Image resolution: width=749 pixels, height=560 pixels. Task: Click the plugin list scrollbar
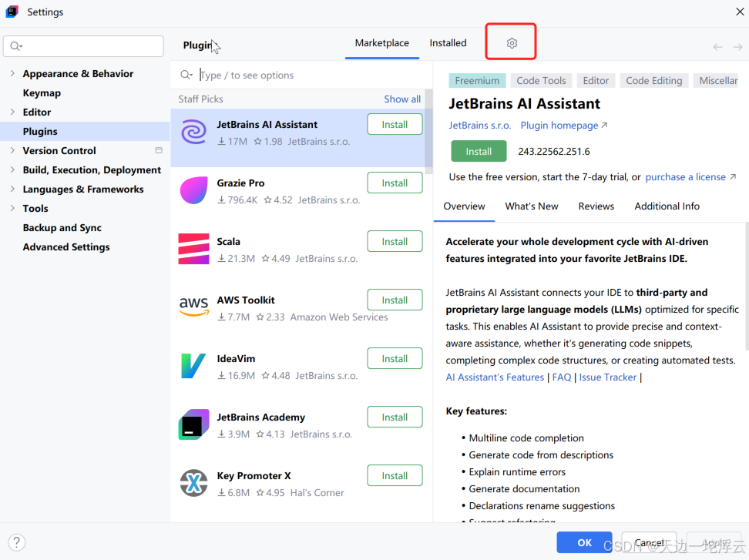[428, 131]
